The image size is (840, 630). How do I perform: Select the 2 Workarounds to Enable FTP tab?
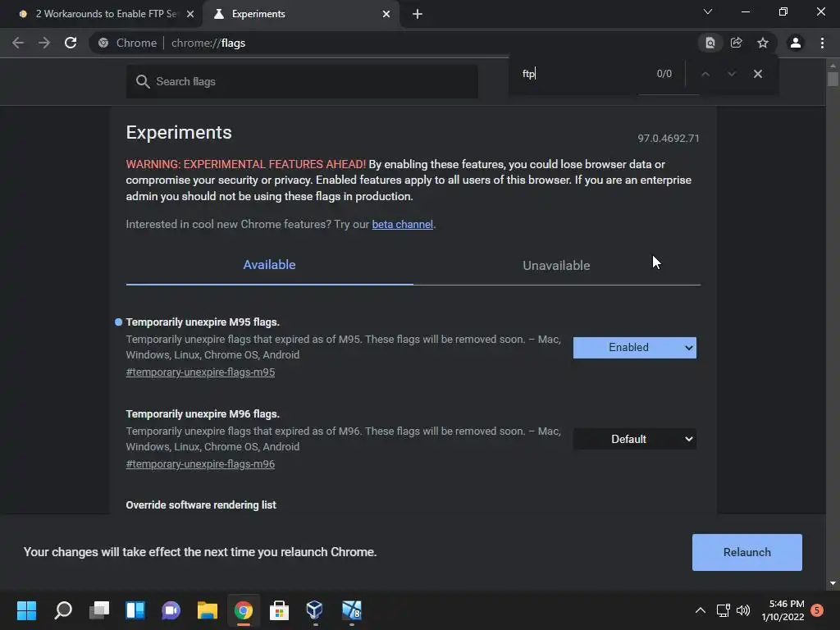click(105, 14)
